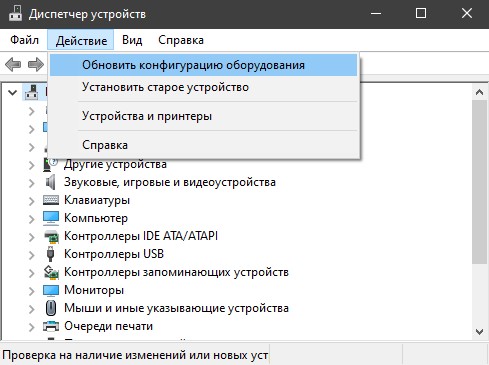Click the IDE ATA/ATAPI controller icon

(51, 236)
